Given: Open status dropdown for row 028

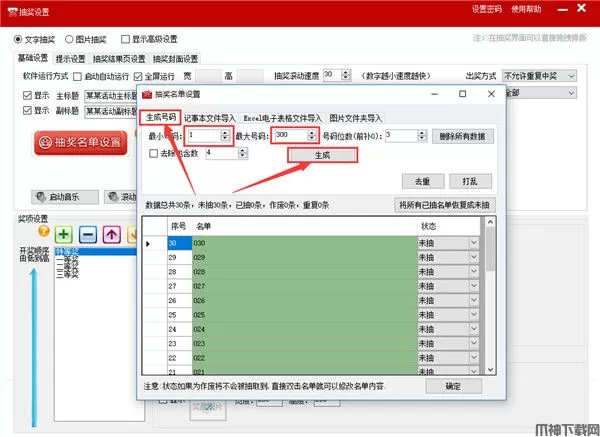Looking at the screenshot, I should (474, 271).
